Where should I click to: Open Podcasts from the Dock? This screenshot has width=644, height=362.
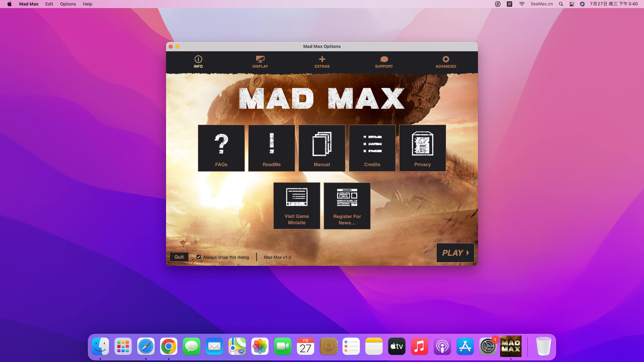pyautogui.click(x=442, y=347)
